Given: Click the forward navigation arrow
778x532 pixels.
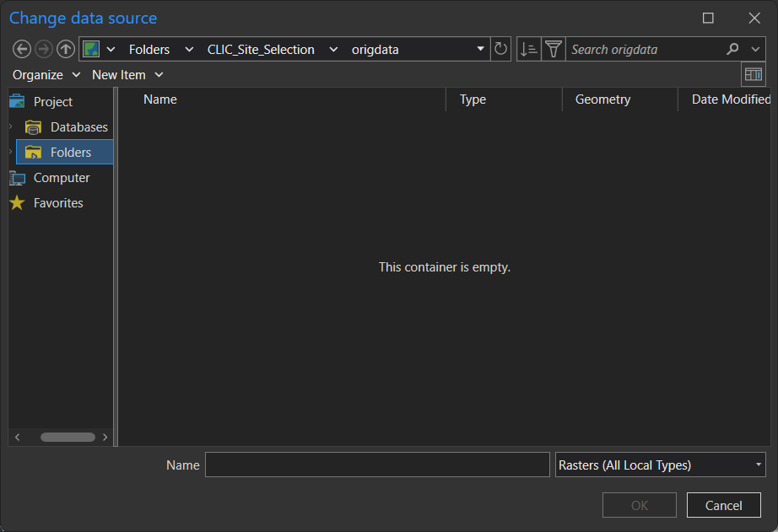Looking at the screenshot, I should pyautogui.click(x=43, y=48).
